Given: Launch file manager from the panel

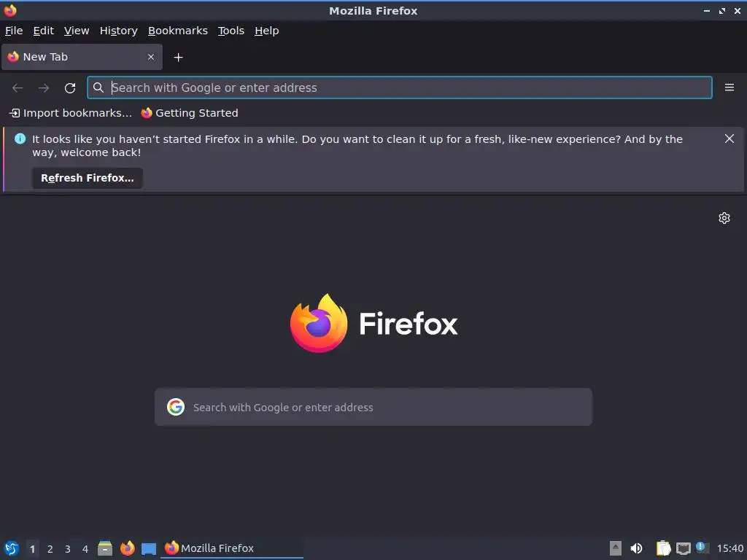Looking at the screenshot, I should [105, 548].
